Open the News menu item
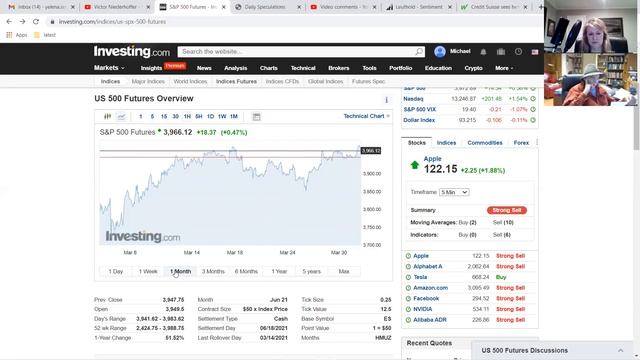The image size is (640, 360). 204,68
